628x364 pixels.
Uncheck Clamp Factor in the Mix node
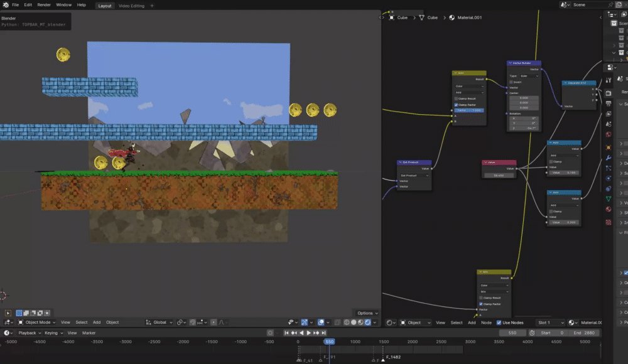[x=481, y=304]
